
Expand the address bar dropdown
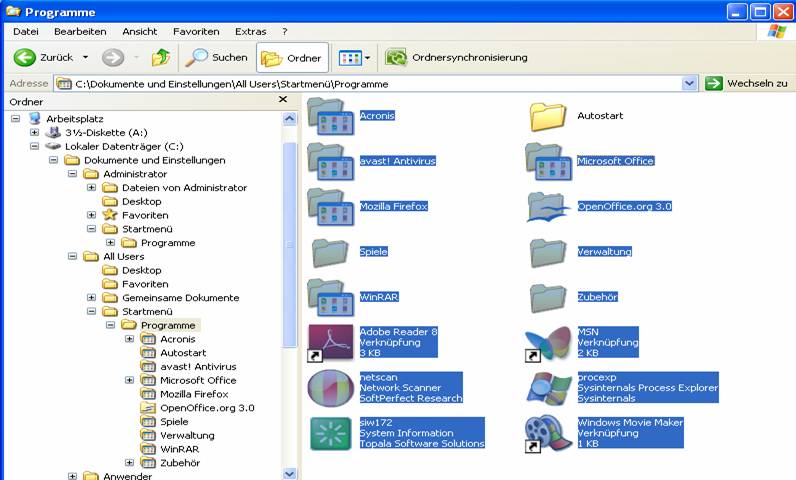[x=689, y=83]
